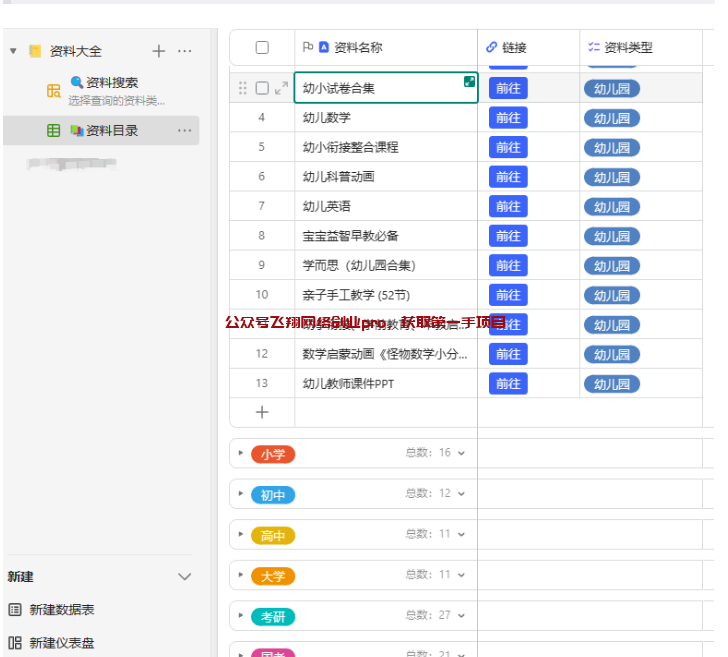Click 幼儿园 tag on 幼儿英语 row
Screen dimensions: 728x657
click(x=611, y=207)
